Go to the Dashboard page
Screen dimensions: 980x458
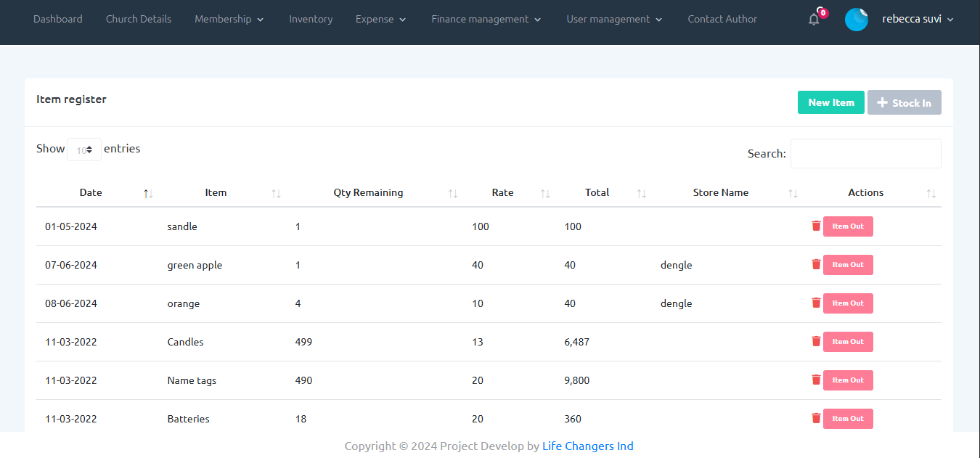coord(58,20)
